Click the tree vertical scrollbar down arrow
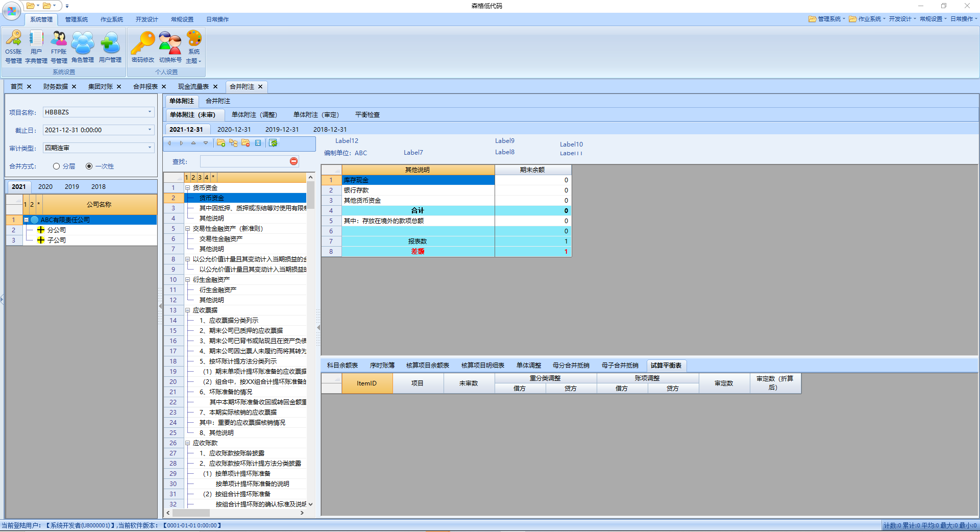Image resolution: width=980 pixels, height=532 pixels. (x=310, y=504)
